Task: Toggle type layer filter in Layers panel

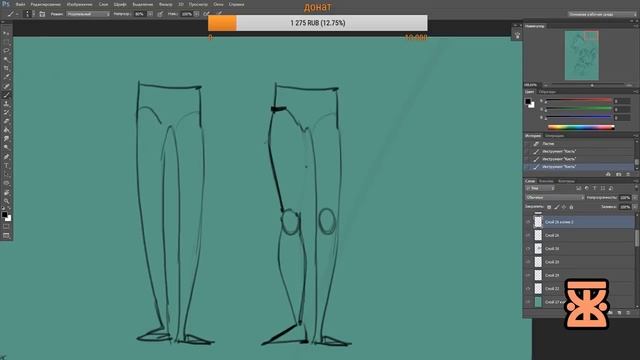Action: coord(594,188)
